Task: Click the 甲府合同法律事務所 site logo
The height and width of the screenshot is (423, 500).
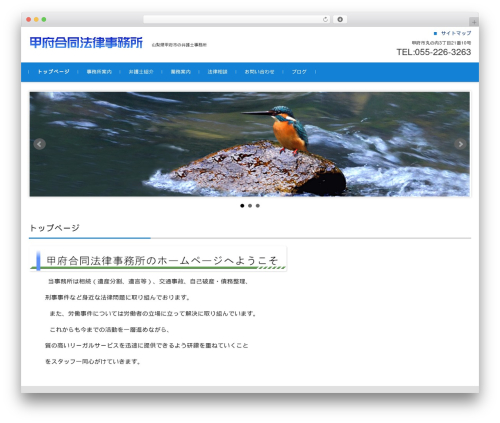Action: pyautogui.click(x=86, y=43)
